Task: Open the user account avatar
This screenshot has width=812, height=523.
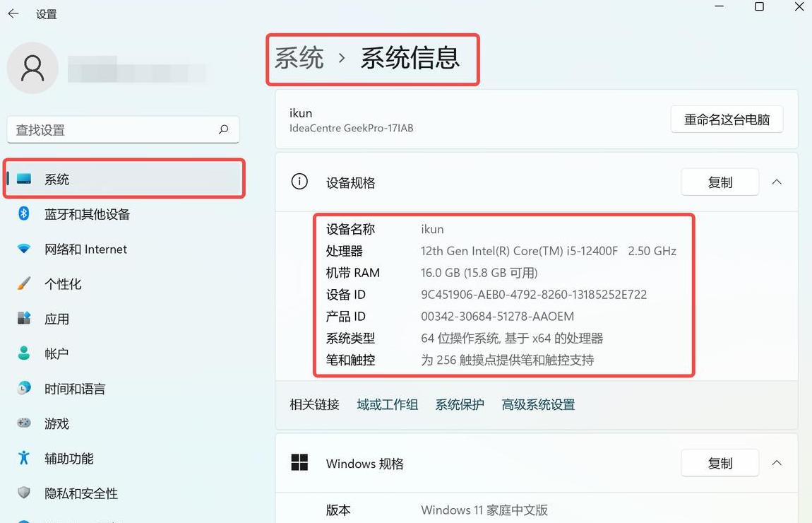Action: [32, 68]
